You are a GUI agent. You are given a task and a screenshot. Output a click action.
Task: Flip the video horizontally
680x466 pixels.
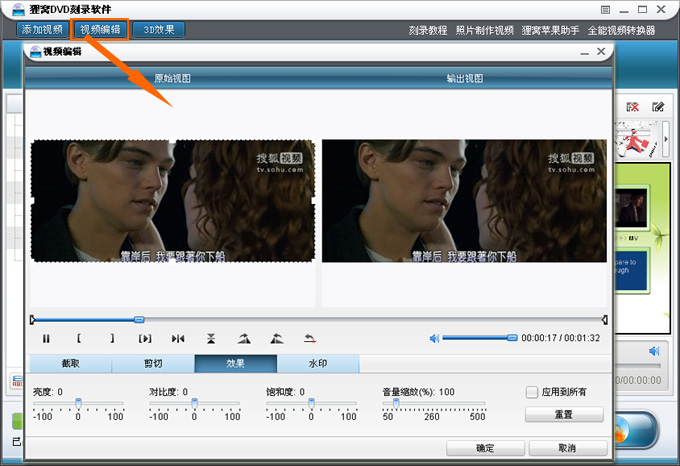click(x=178, y=339)
